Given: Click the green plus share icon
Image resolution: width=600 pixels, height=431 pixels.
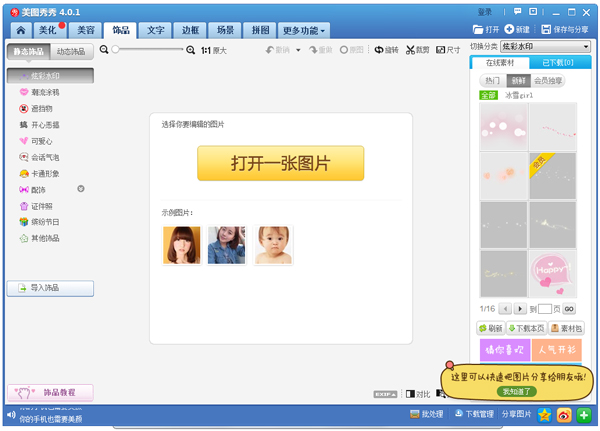Looking at the screenshot, I should point(585,414).
